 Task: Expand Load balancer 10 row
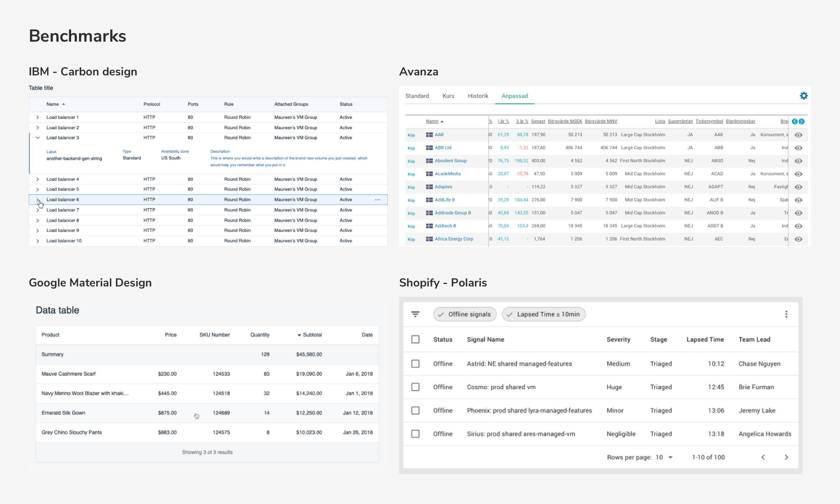click(x=37, y=241)
